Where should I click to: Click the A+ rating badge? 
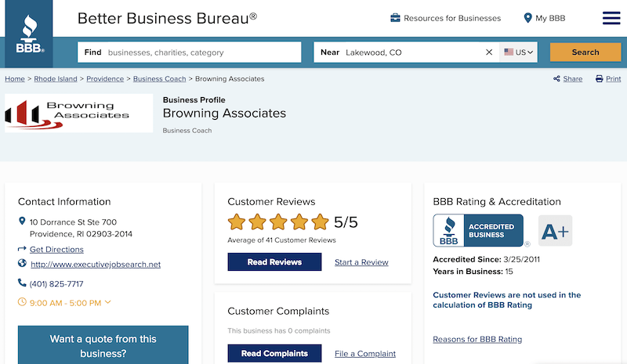[x=555, y=231]
